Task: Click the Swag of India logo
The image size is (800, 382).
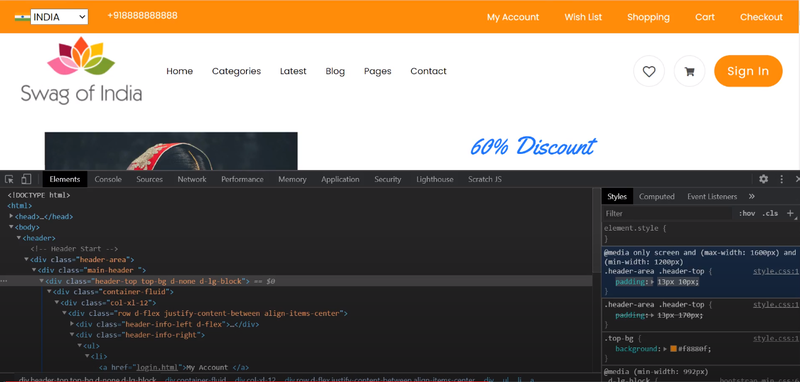Action: tap(81, 70)
